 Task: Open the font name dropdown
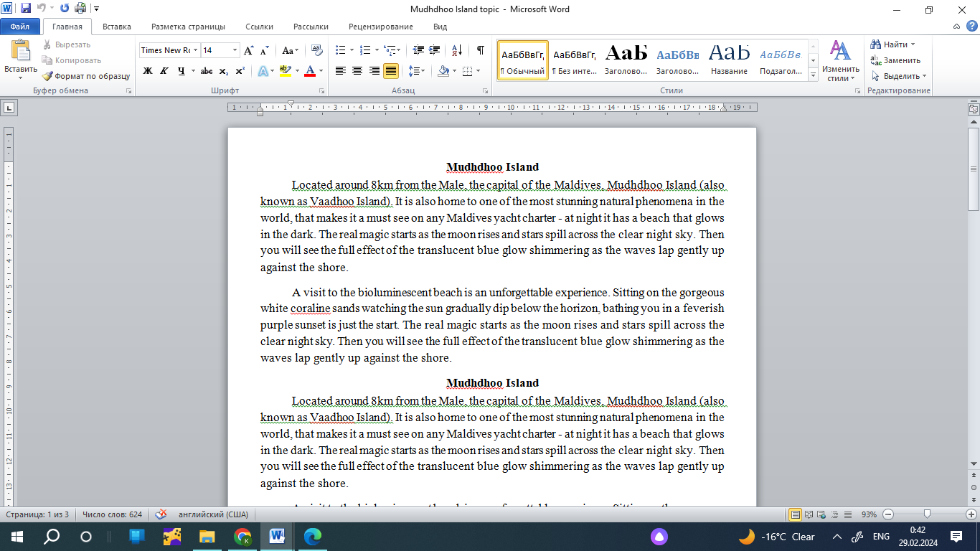[x=196, y=50]
